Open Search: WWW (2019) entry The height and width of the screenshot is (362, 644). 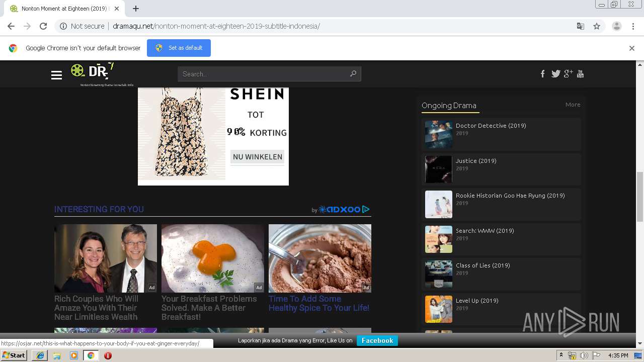click(485, 231)
